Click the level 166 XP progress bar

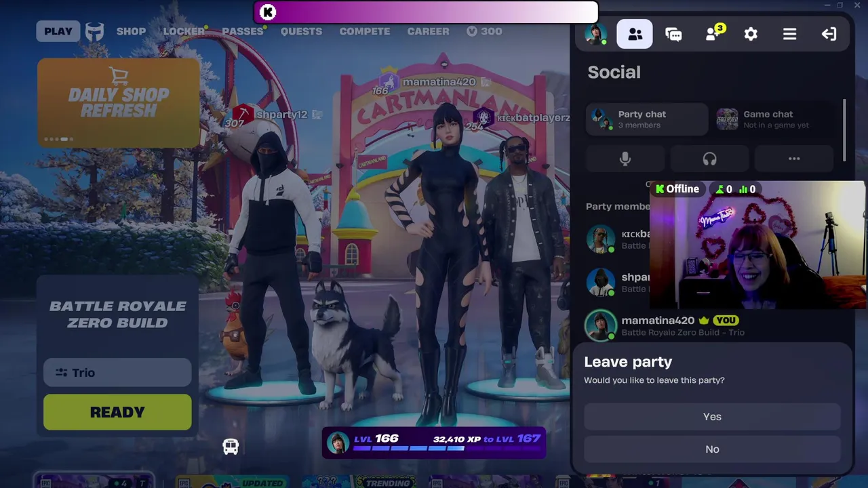[434, 443]
